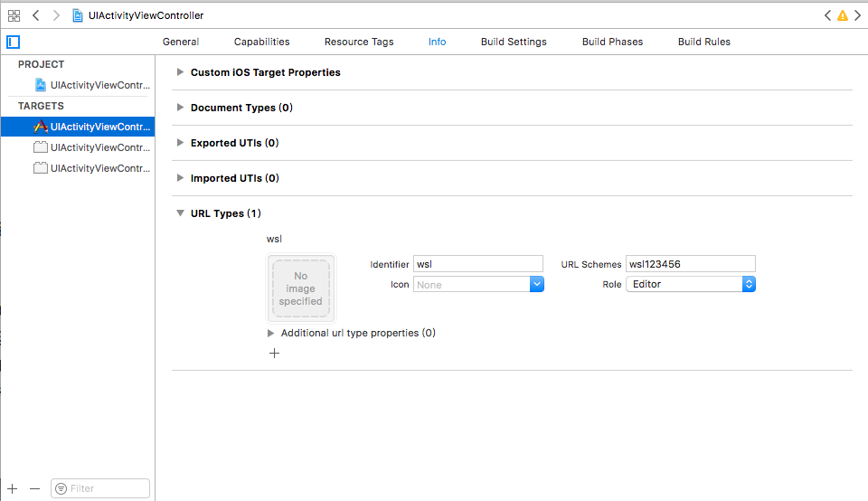This screenshot has height=501, width=868.
Task: Click the No image specified well
Action: 301,288
